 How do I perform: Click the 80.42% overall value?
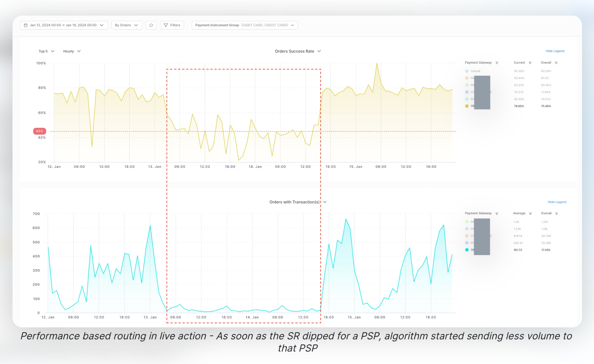(x=546, y=85)
